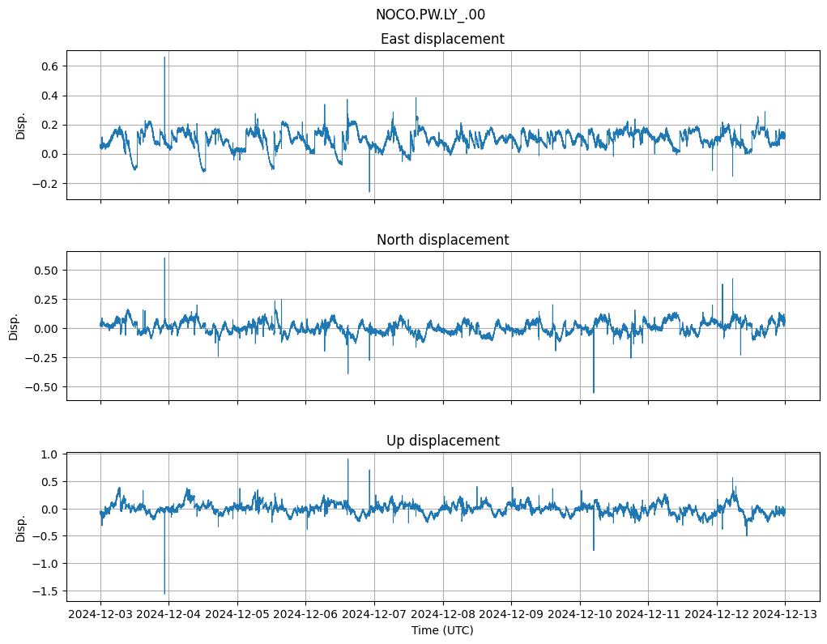This screenshot has height=644, width=827.
Task: Click the 2024-12-13 date tick label
Action: pos(785,615)
